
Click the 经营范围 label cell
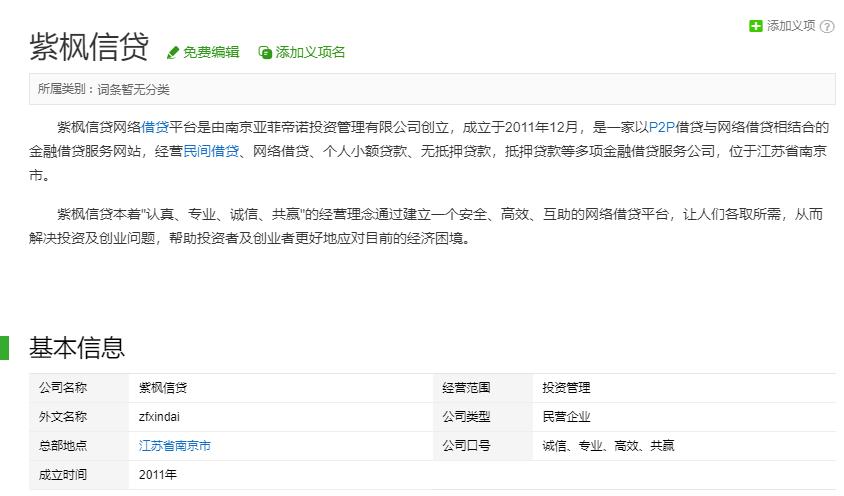tap(483, 388)
